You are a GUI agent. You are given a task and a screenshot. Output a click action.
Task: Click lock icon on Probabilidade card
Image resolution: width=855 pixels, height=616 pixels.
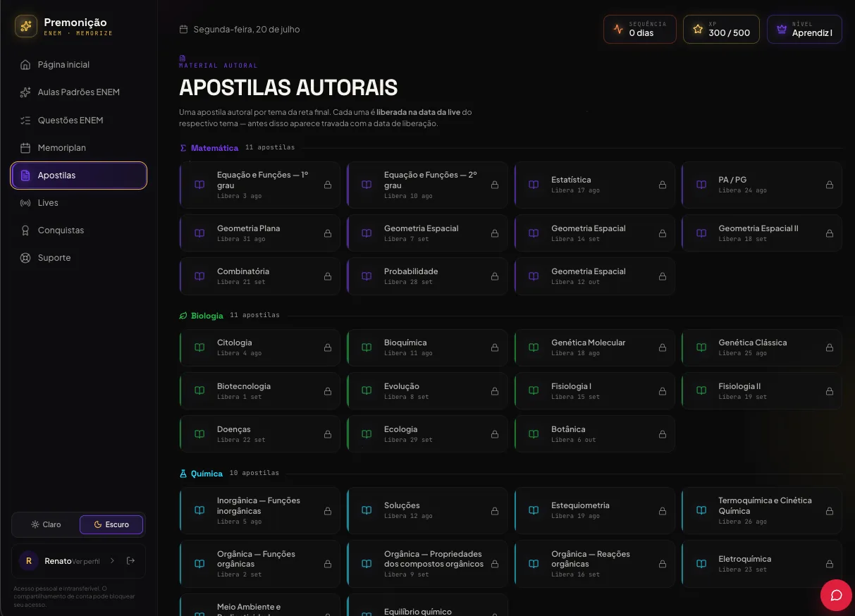pos(495,276)
